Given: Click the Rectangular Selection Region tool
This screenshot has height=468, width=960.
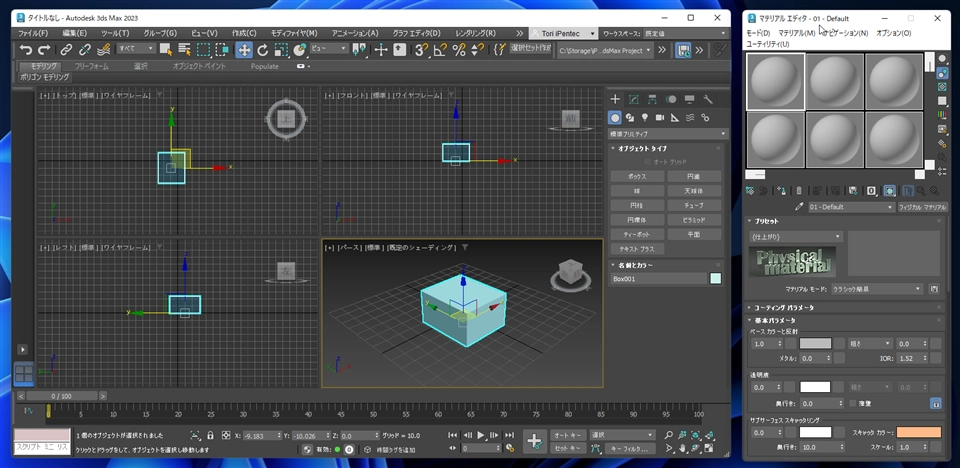Looking at the screenshot, I should click(x=203, y=50).
